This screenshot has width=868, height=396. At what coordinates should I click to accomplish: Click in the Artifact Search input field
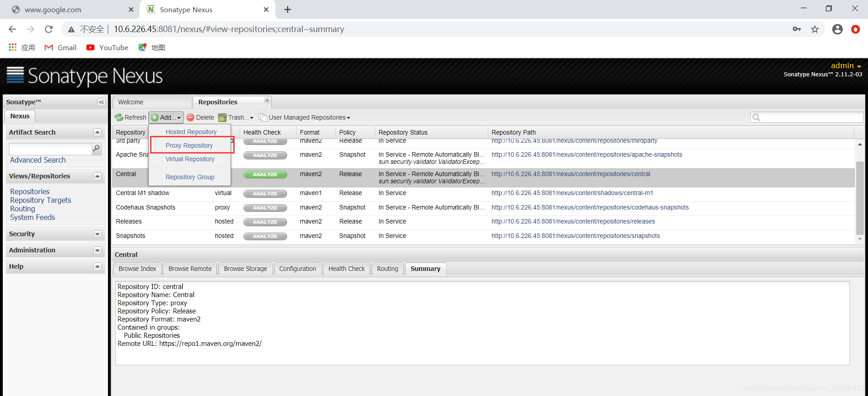pyautogui.click(x=50, y=149)
